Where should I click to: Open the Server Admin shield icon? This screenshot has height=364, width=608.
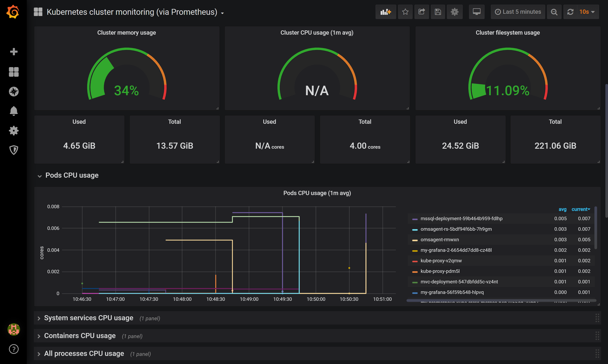point(14,150)
